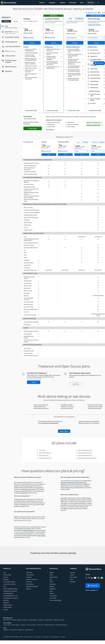105x644 pixels.
Task: Open the LinkedIn social icon in footer
Action: (92, 578)
